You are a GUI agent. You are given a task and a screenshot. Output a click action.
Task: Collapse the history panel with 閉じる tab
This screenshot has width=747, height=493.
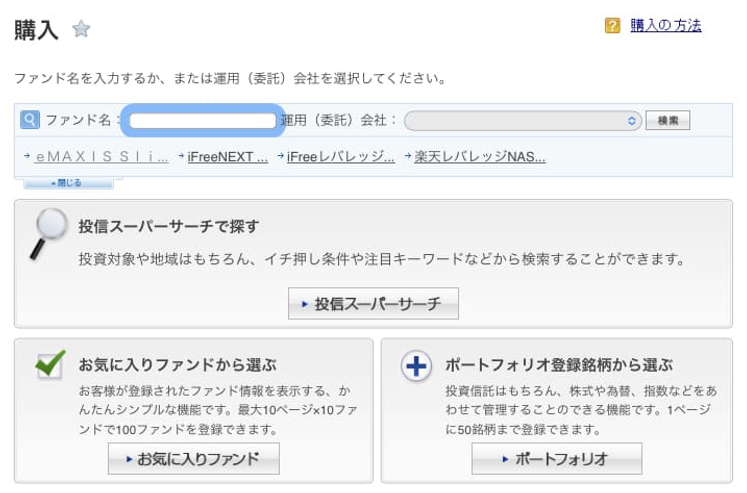tap(66, 183)
